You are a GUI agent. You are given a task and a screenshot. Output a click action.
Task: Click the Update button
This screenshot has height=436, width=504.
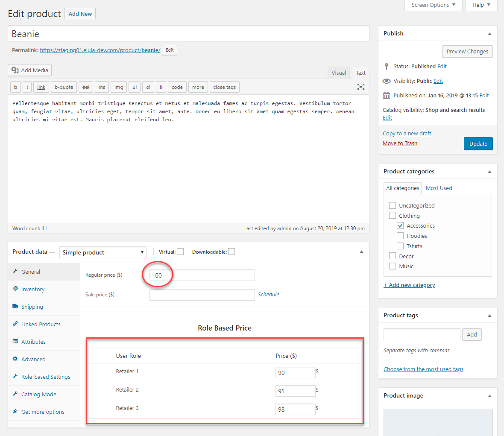pyautogui.click(x=478, y=143)
